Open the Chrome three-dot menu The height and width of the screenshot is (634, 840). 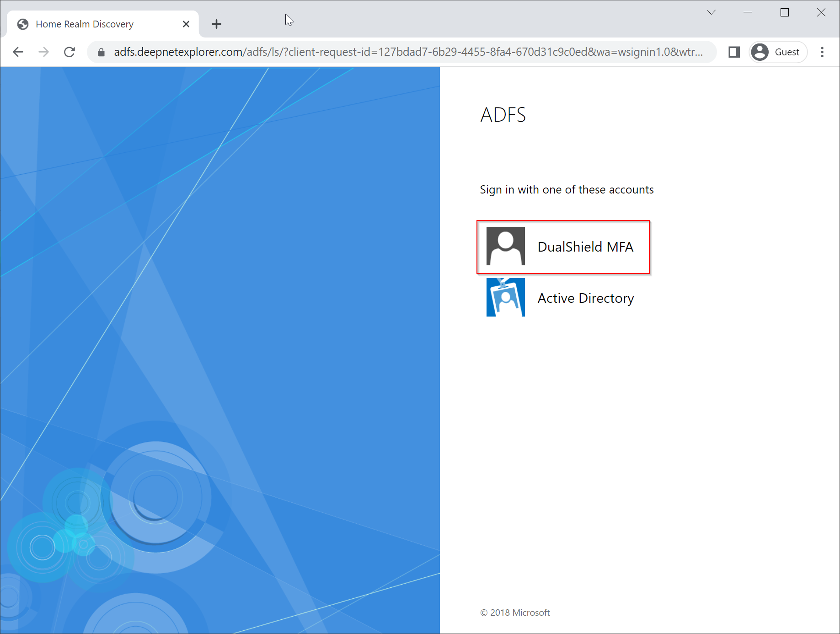822,52
